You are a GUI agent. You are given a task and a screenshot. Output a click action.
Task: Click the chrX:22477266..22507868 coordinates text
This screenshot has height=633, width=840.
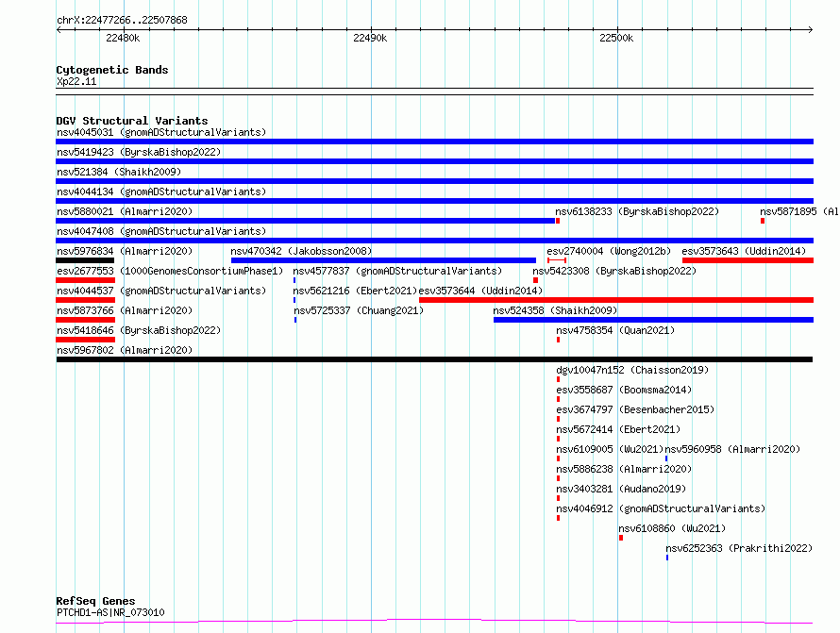(x=122, y=21)
